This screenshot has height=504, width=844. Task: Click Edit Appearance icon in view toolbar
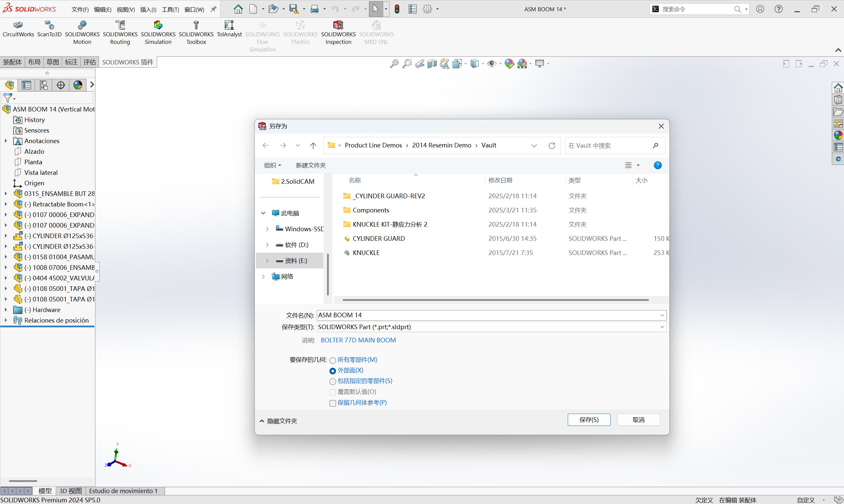tap(509, 64)
